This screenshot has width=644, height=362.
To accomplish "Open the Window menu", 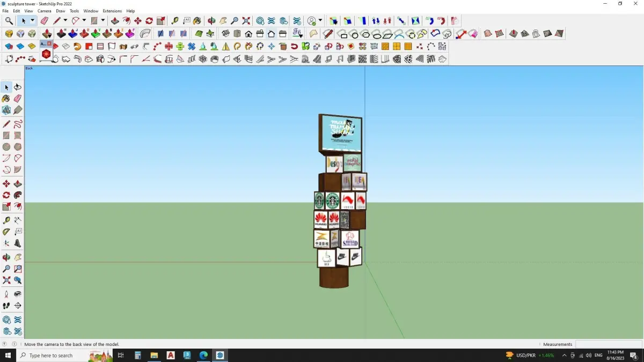I will pos(91,11).
